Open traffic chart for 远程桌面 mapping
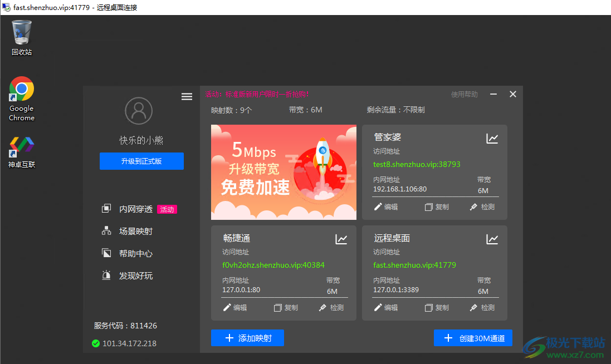Viewport: 611px width, 364px height. point(492,239)
